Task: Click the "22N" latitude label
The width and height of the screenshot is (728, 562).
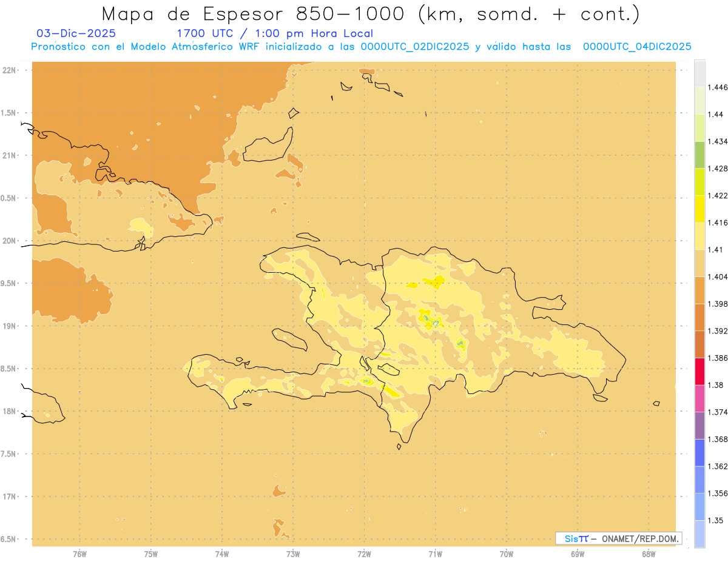Action: [10, 70]
